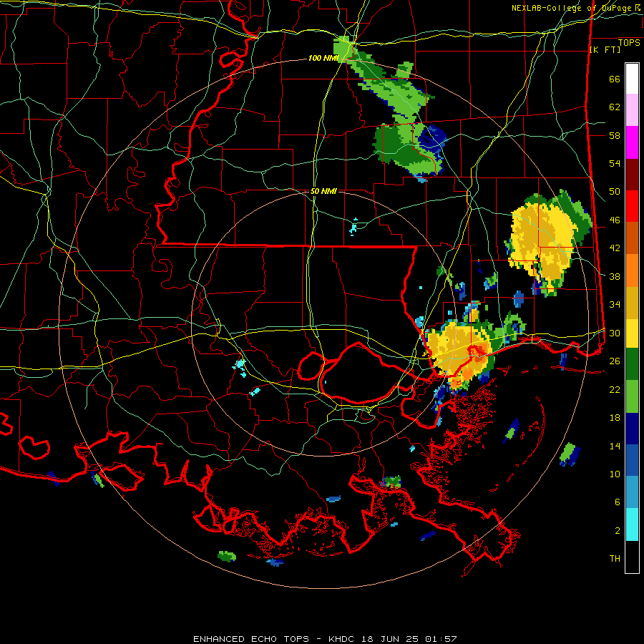Image resolution: width=644 pixels, height=644 pixels.
Task: Click the legend value "10"
Action: click(615, 474)
